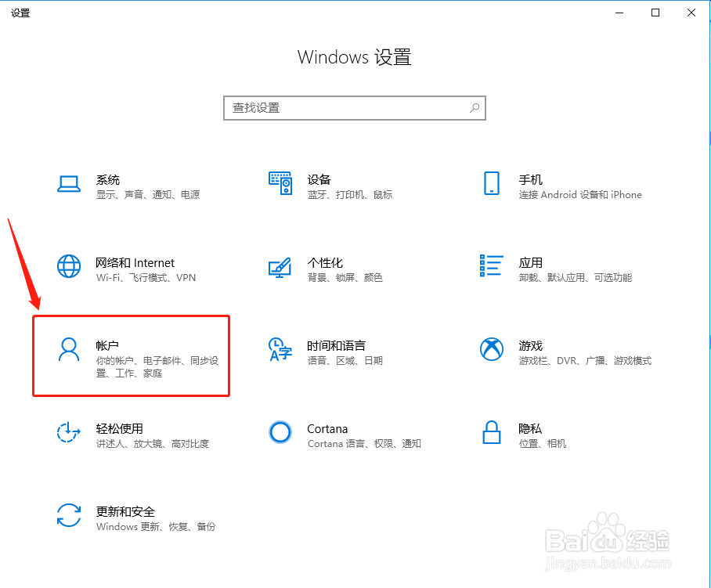Click description Cortana 语言、权限、通知
The width and height of the screenshot is (711, 588).
pos(365,444)
